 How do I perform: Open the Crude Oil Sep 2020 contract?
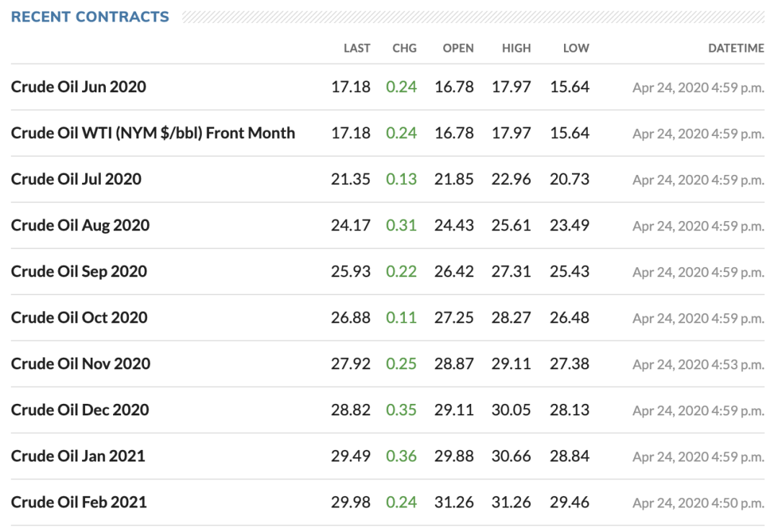point(79,271)
